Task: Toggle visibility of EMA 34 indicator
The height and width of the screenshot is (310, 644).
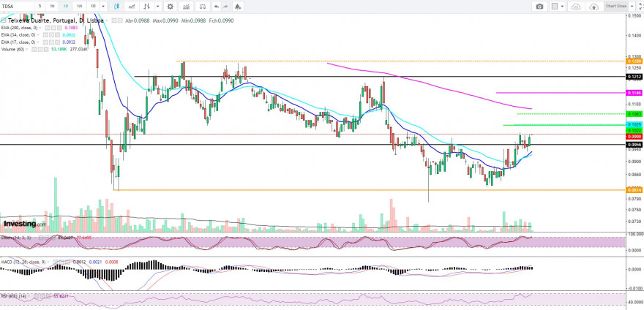Action: pyautogui.click(x=46, y=35)
